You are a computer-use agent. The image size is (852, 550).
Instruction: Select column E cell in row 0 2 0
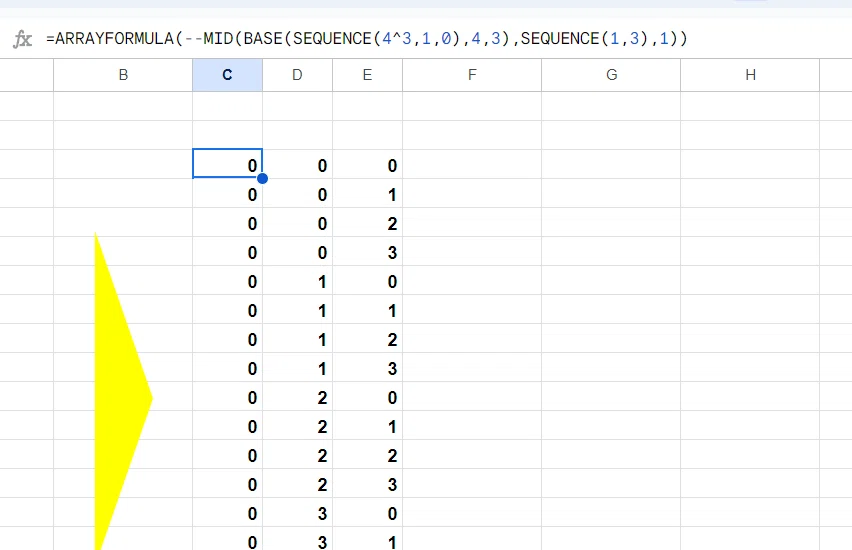coord(367,396)
